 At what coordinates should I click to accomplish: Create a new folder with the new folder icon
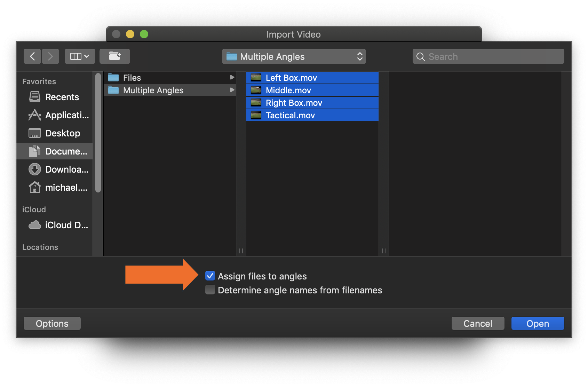coord(115,56)
